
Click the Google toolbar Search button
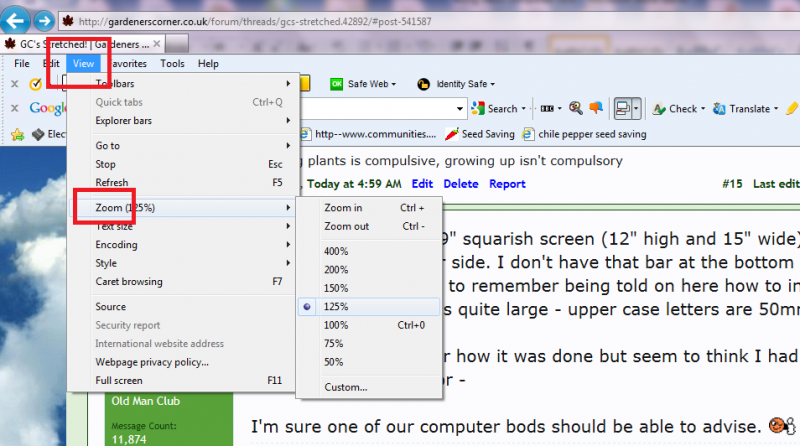tap(495, 109)
